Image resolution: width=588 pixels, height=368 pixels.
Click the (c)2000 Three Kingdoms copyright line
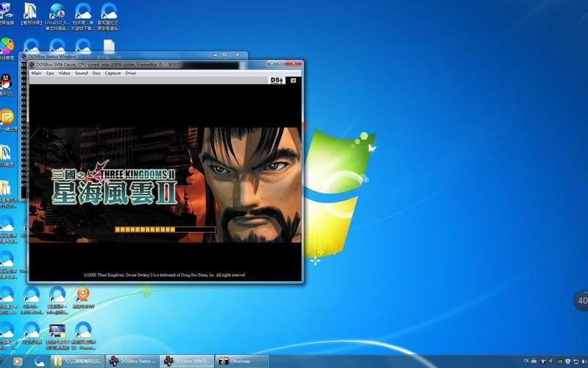165,275
